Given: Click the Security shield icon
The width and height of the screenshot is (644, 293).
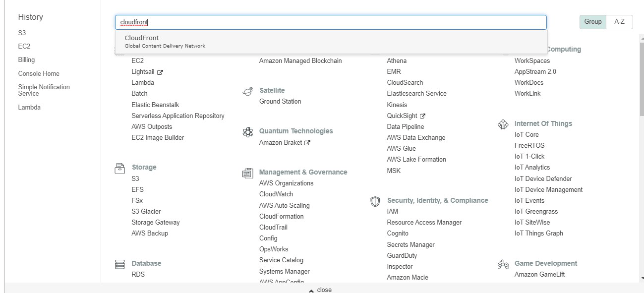Looking at the screenshot, I should [375, 201].
